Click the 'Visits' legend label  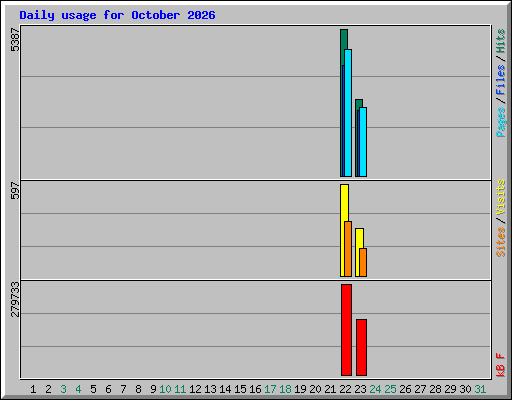click(501, 197)
